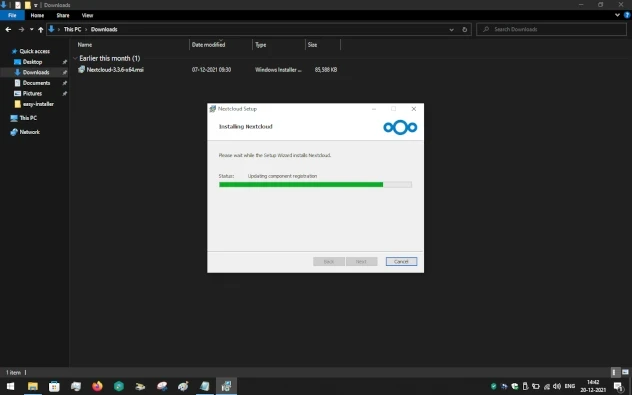Open the File menu tab
This screenshot has width=632, height=395.
tap(12, 15)
